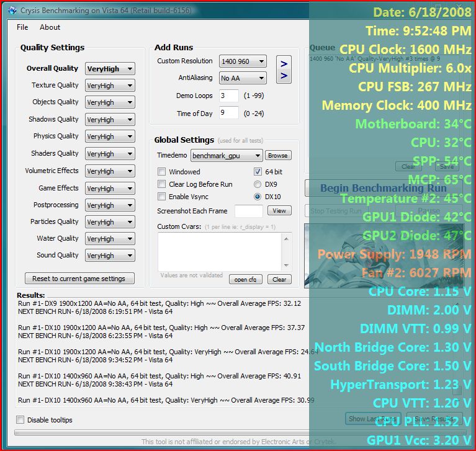Expand the Water Quality dropdown
The height and width of the screenshot is (451, 476).
tap(110, 239)
